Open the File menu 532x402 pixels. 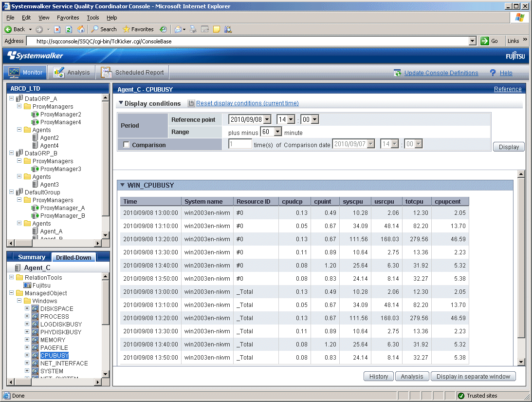click(x=10, y=18)
